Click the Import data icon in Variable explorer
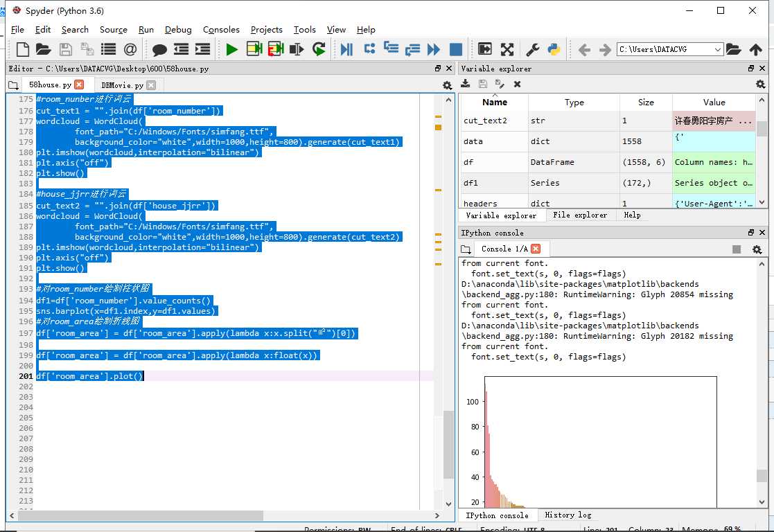The height and width of the screenshot is (532, 774). tap(466, 84)
